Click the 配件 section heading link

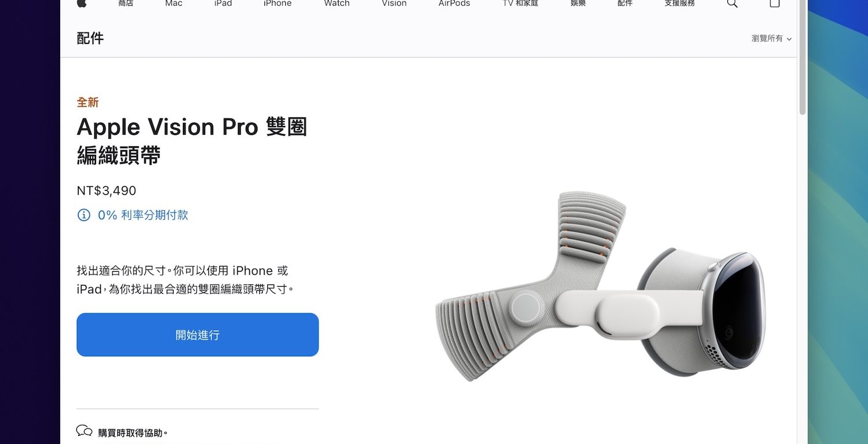pos(90,39)
